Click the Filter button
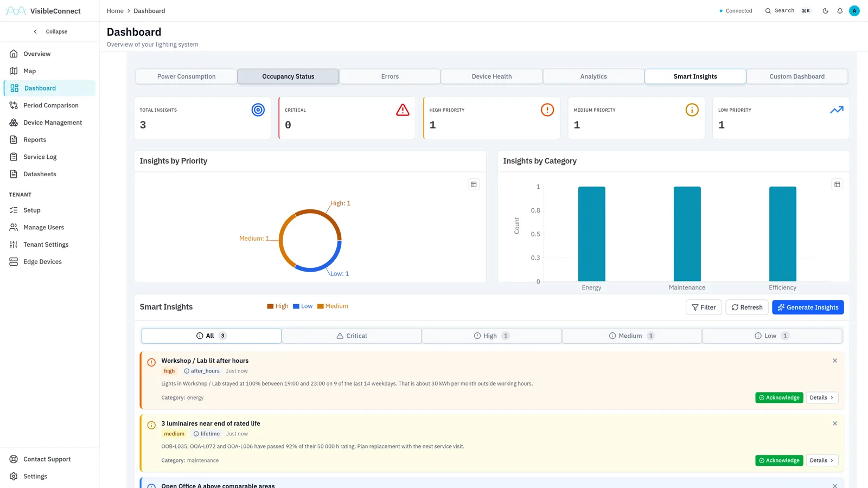Screen dimensions: 868x488 [704, 307]
